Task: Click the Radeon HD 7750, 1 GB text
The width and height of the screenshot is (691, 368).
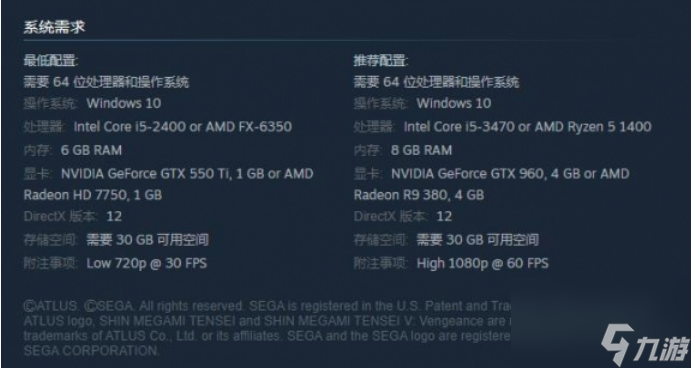Action: tap(93, 195)
